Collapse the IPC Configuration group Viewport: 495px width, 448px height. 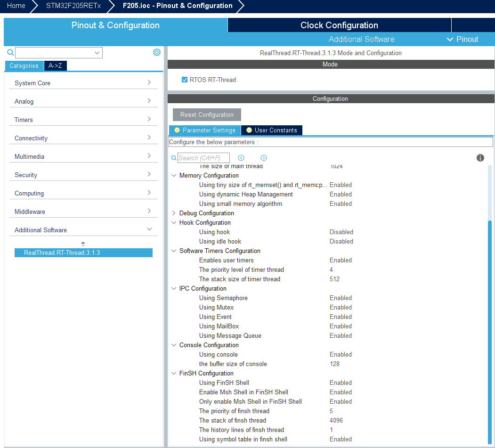coord(174,289)
